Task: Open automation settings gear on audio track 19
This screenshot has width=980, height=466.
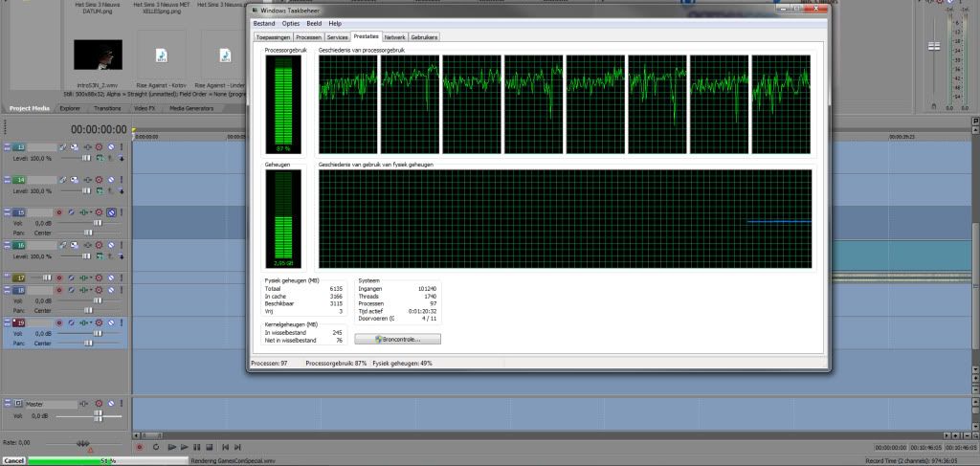Action: [99, 322]
